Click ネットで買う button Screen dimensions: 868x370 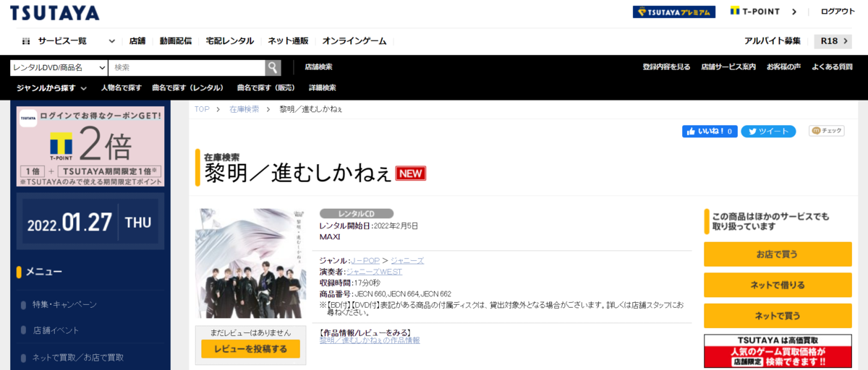pyautogui.click(x=778, y=316)
